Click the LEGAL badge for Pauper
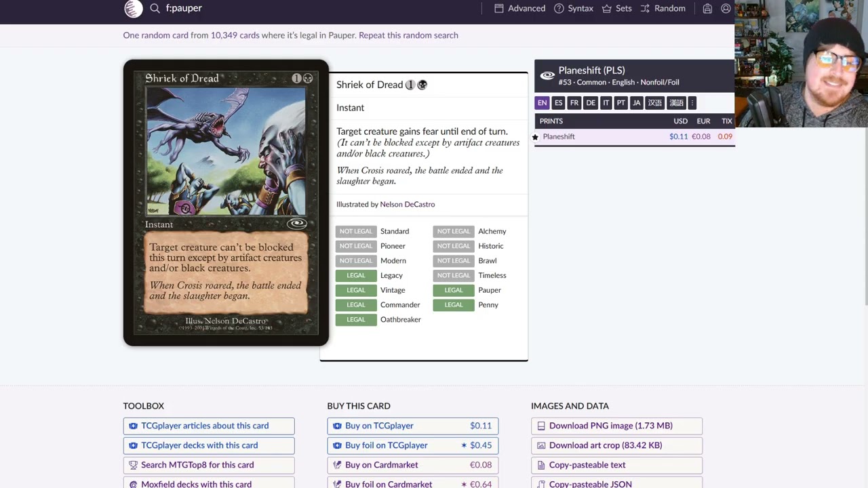Screen dimensions: 868x488 454,290
